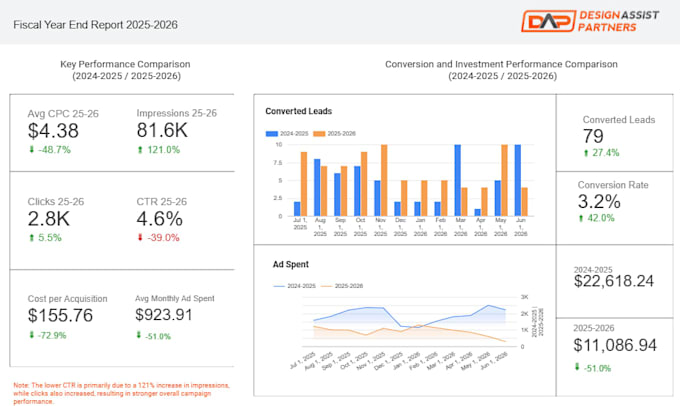Click the CTR 25-26 label
680x406 pixels.
162,202
